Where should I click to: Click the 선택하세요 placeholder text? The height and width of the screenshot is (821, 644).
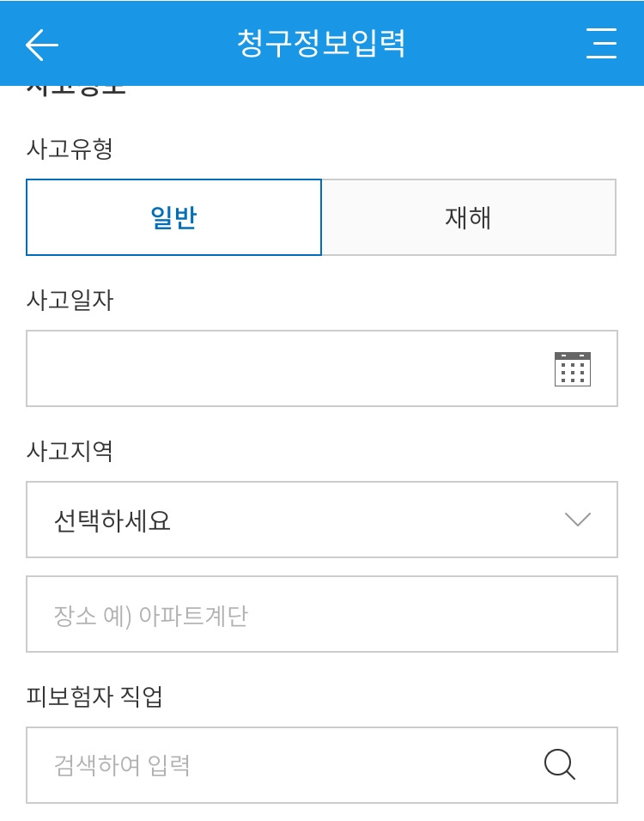pos(112,520)
